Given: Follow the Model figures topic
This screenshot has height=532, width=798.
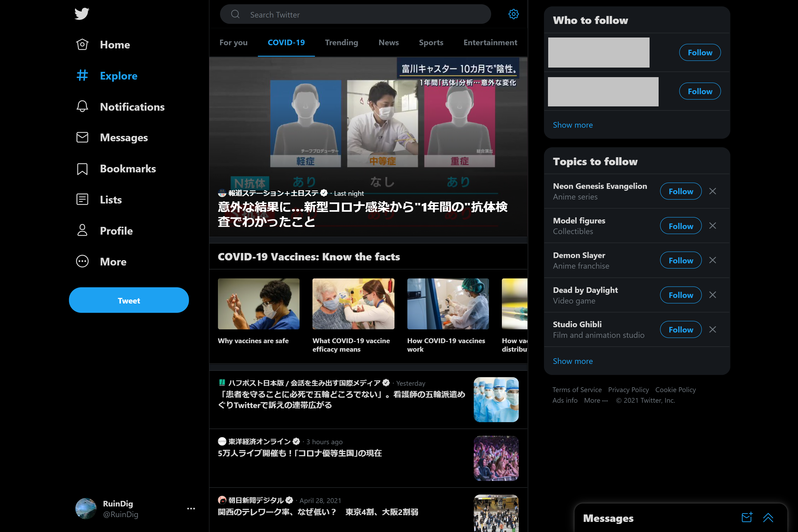Looking at the screenshot, I should 681,226.
